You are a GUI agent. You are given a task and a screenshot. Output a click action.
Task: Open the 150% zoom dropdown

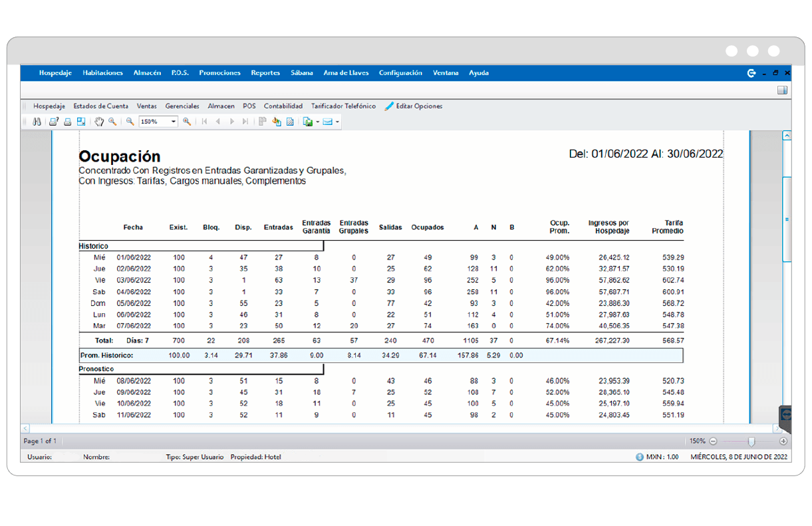pos(174,122)
